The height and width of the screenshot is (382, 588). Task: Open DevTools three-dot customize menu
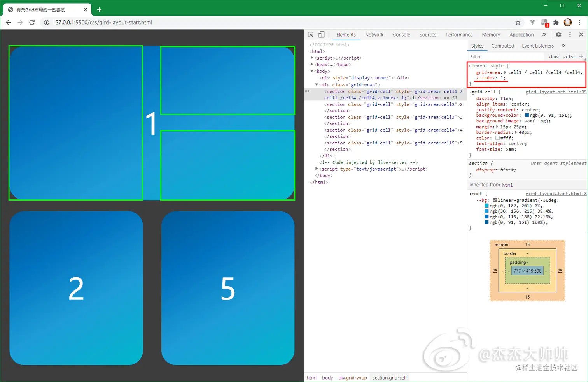click(570, 35)
